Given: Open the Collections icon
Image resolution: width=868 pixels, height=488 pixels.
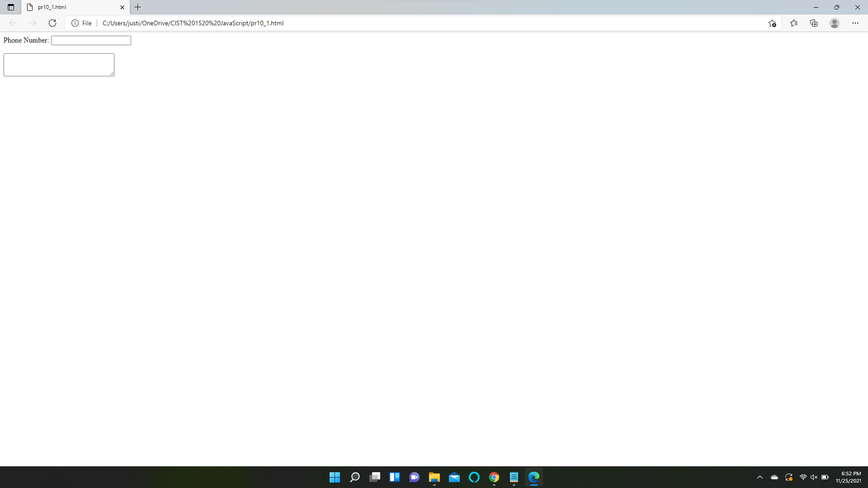Looking at the screenshot, I should click(x=814, y=23).
